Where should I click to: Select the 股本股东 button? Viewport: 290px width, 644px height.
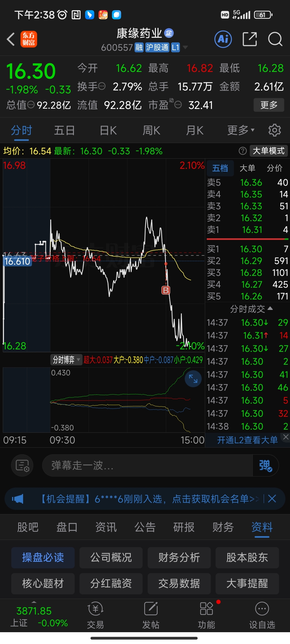click(x=247, y=558)
